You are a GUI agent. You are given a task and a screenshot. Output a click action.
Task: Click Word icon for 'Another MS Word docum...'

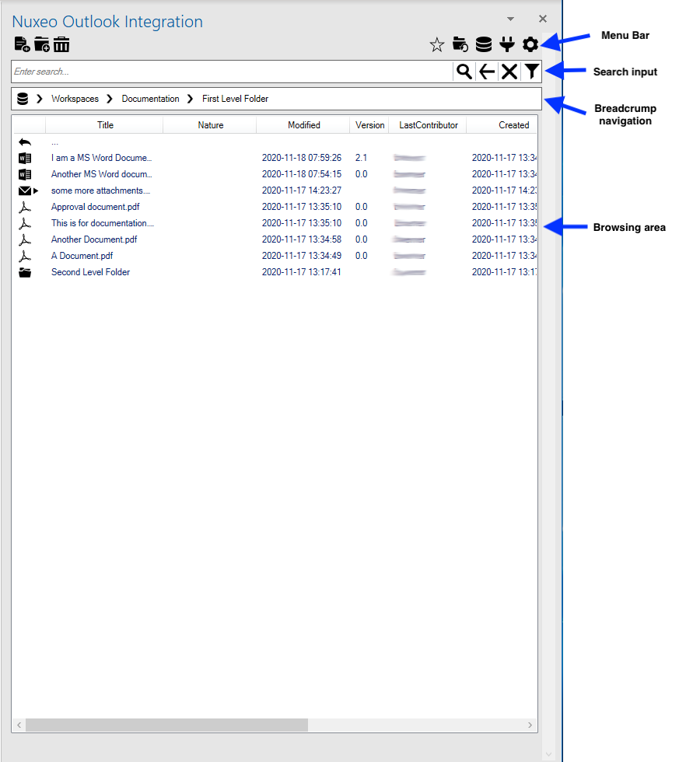coord(25,174)
